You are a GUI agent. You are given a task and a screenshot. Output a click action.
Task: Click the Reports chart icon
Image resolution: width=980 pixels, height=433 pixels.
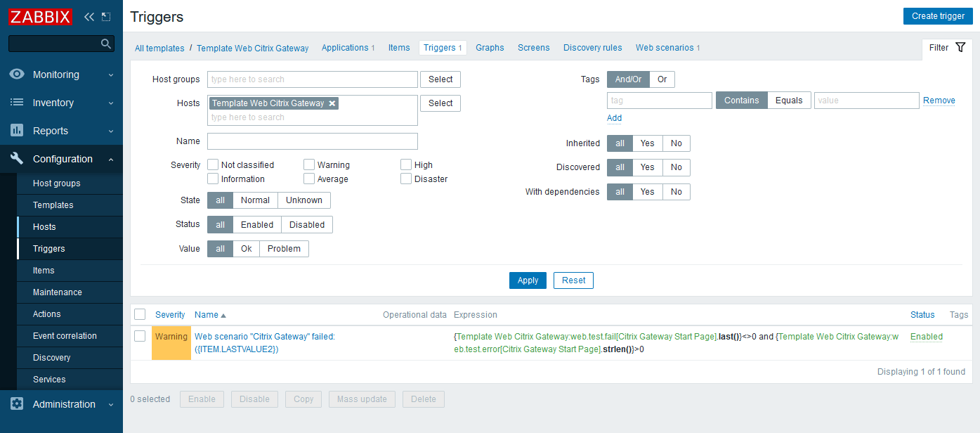pos(16,130)
